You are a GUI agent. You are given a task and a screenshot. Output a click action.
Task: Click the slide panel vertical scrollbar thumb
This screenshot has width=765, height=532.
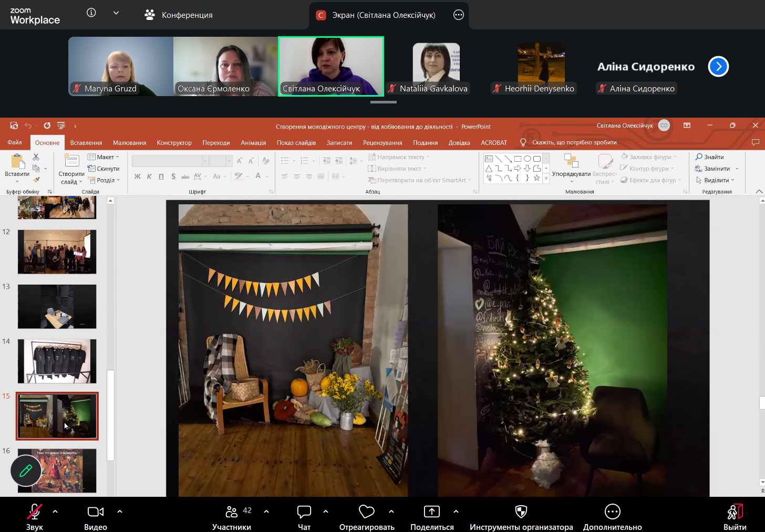pos(110,415)
